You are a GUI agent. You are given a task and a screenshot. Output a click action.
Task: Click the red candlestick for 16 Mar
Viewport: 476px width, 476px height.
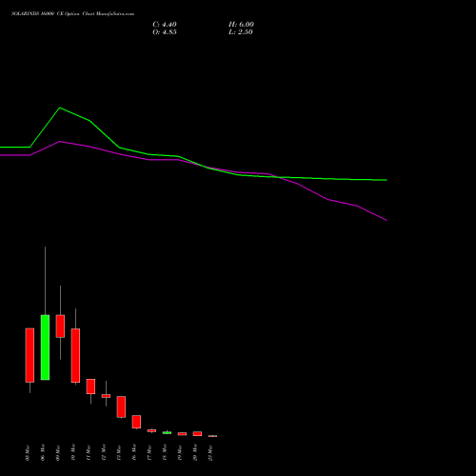[x=136, y=422]
